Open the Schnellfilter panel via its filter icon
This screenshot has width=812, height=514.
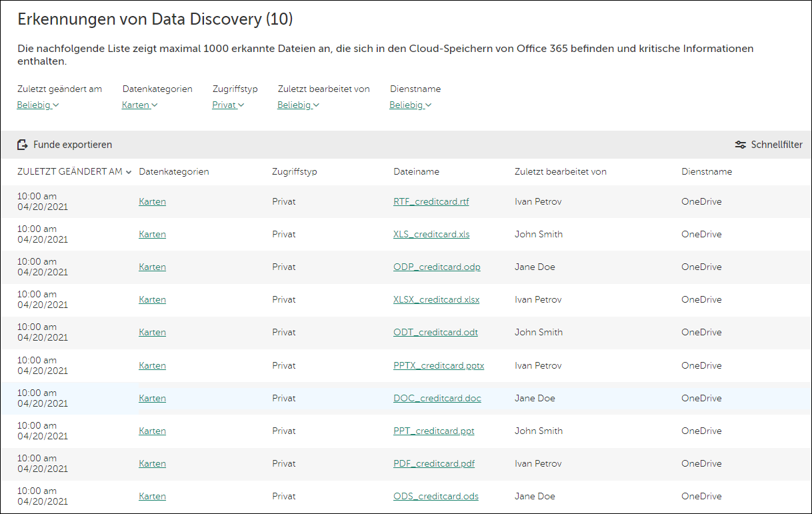(x=740, y=144)
